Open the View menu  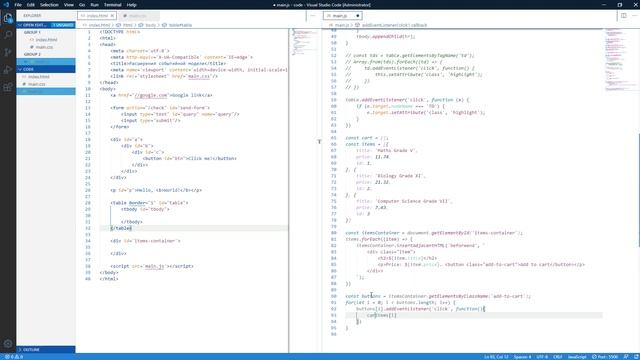69,5
